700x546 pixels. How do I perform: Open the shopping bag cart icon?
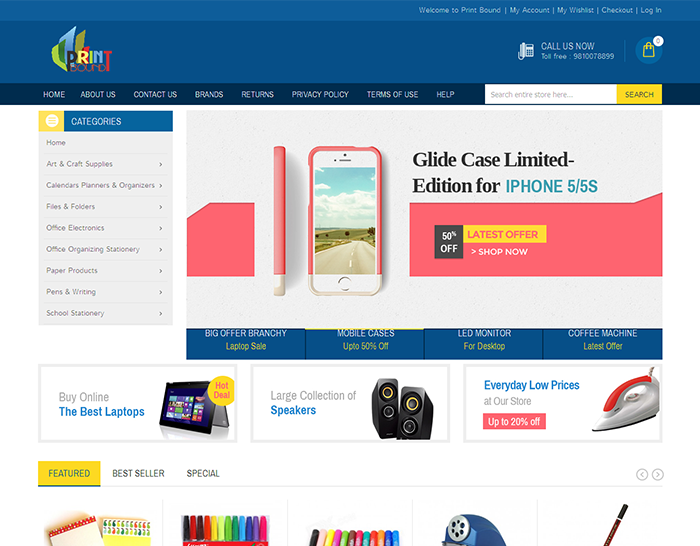pyautogui.click(x=649, y=50)
